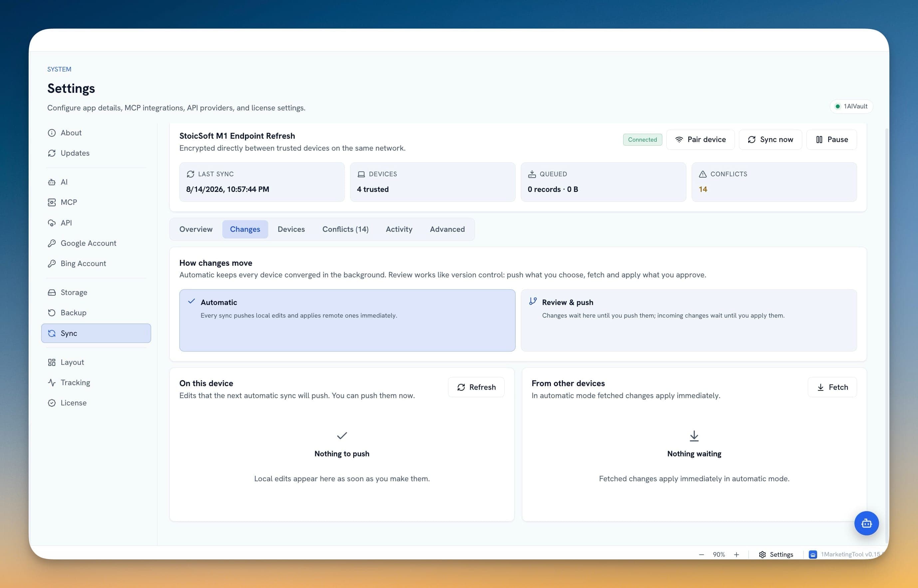The width and height of the screenshot is (918, 588).
Task: Select Automatic sync mode
Action: click(x=347, y=320)
